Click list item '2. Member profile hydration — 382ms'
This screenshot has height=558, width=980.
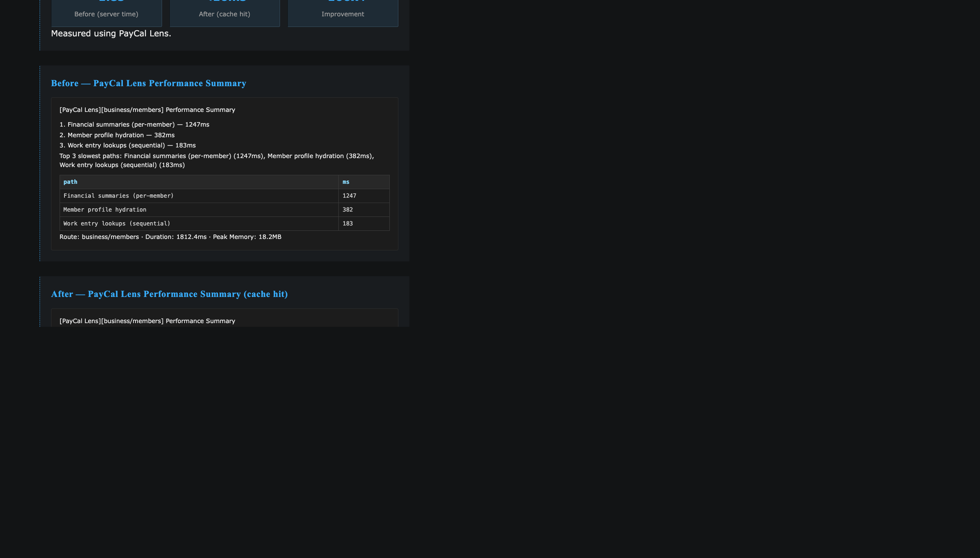coord(117,135)
